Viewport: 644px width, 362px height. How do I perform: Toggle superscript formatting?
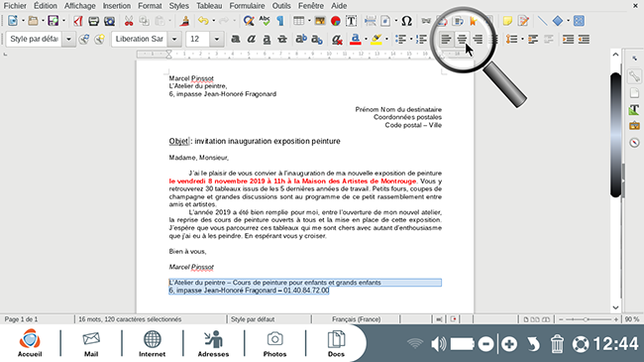[x=301, y=39]
